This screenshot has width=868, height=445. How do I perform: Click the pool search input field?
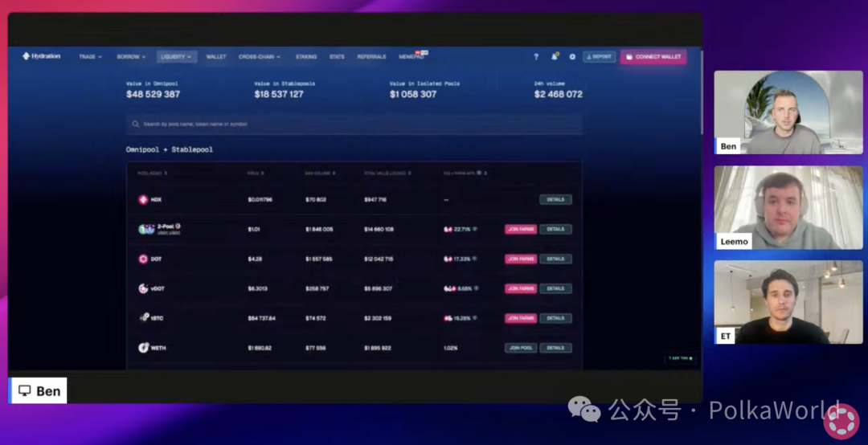[354, 125]
